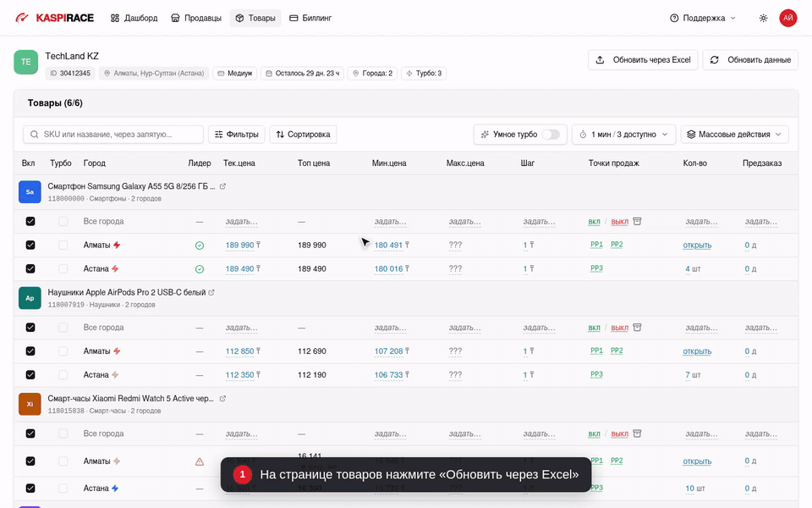Click the KASPIRACE logo
The height and width of the screenshot is (508, 812).
pos(54,18)
